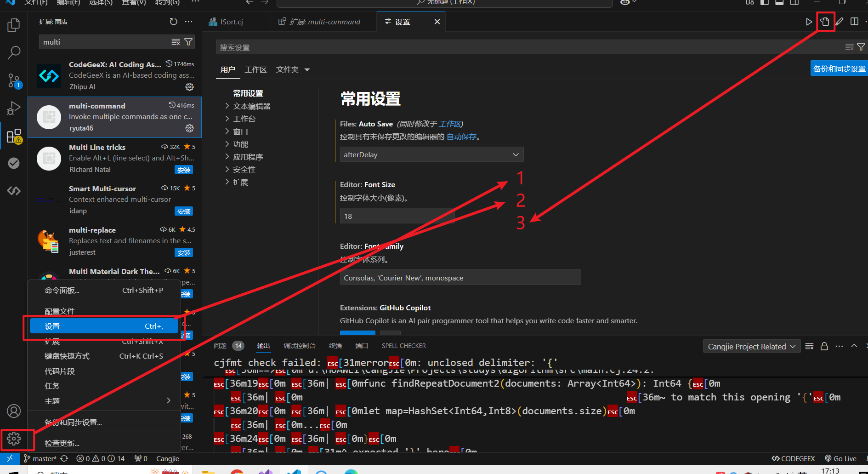Viewport: 868px width, 474px height.
Task: Open the Explorer view in activity bar
Action: tap(14, 25)
